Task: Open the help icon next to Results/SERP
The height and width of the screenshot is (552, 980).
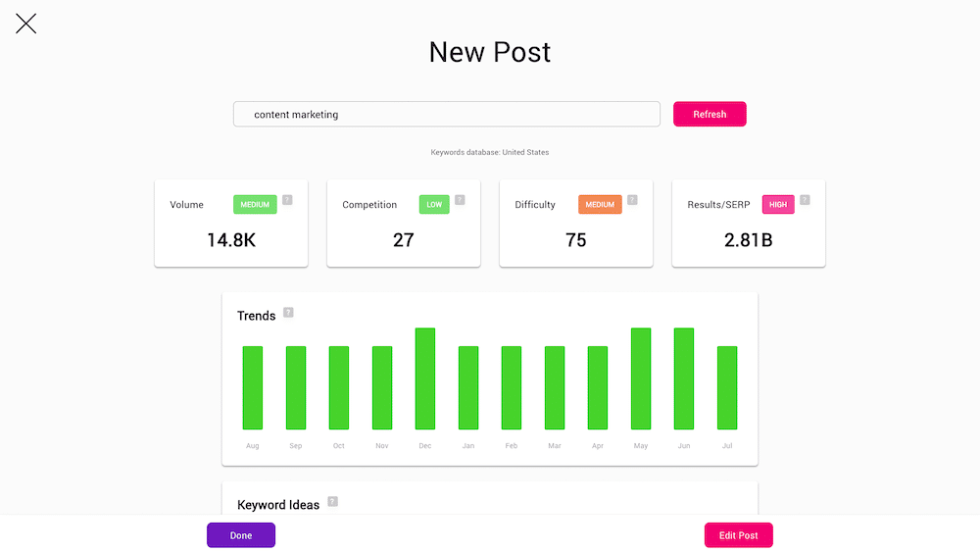Action: pyautogui.click(x=805, y=200)
